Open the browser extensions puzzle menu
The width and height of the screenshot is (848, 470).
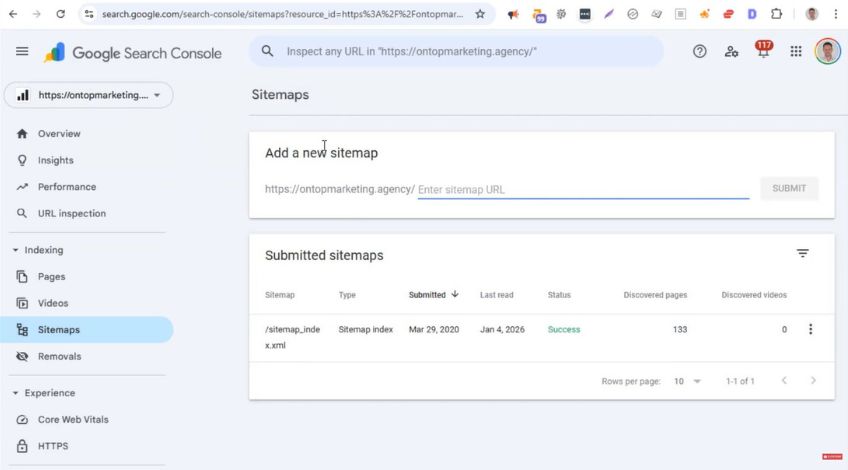(776, 14)
